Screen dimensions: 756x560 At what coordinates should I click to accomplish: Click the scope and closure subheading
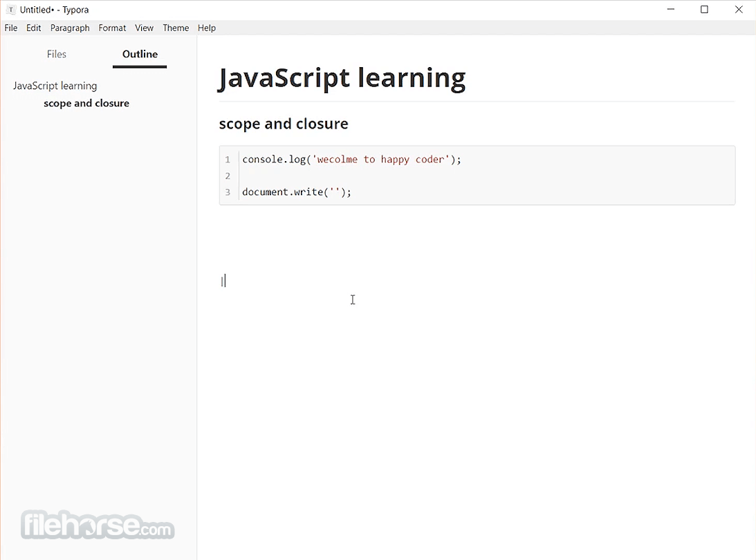coord(284,124)
